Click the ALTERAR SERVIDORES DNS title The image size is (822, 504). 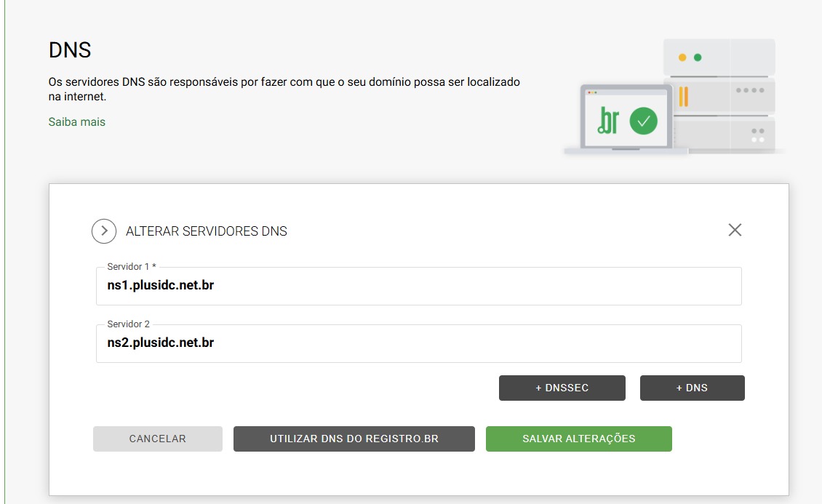click(207, 231)
